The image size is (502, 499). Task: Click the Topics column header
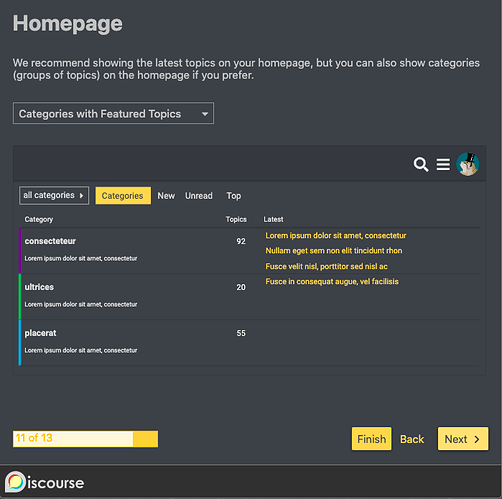tap(236, 219)
